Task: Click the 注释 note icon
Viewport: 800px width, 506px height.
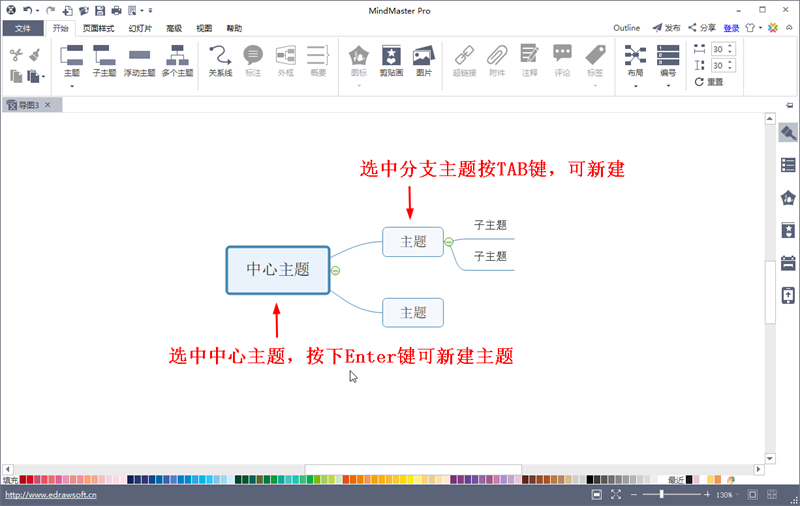Action: point(530,61)
